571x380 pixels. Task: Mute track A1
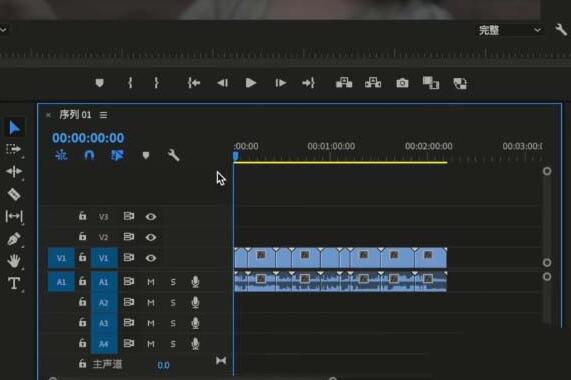coord(151,282)
